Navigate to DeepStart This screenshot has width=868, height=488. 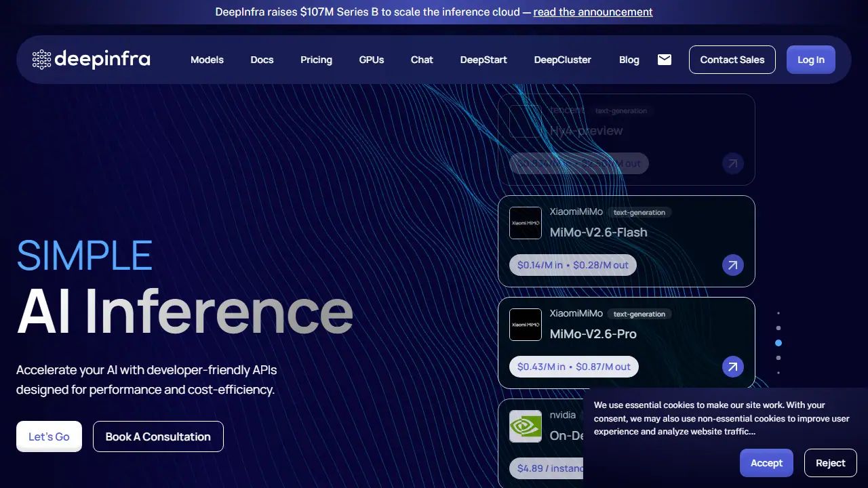[x=484, y=60]
